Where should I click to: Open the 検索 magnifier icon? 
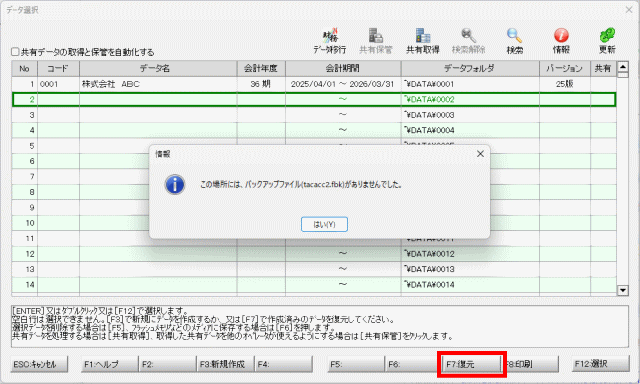coord(514,41)
